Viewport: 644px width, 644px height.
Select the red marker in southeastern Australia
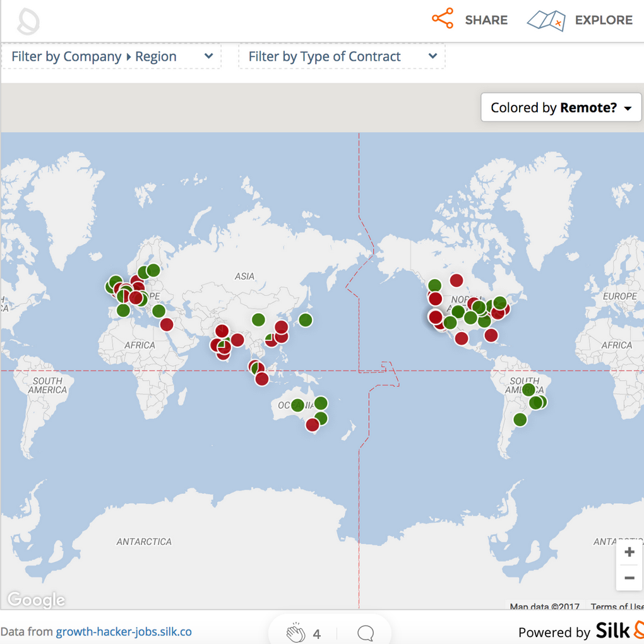(x=313, y=425)
